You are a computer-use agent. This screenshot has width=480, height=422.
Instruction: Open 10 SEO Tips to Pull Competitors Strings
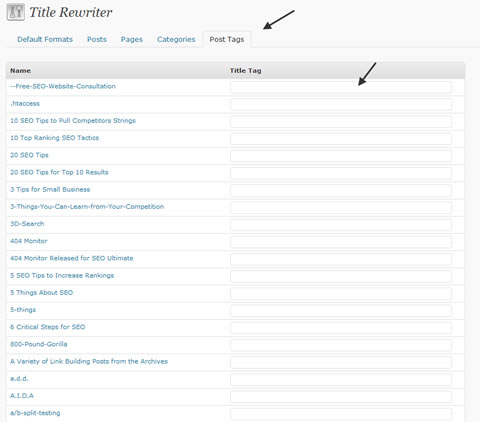73,121
